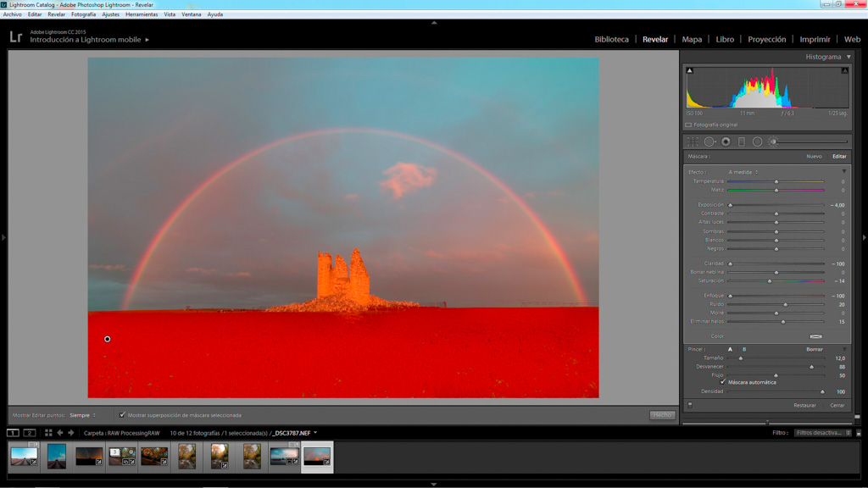Select the Radial Filter tool
This screenshot has height=488, width=868.
(x=757, y=141)
